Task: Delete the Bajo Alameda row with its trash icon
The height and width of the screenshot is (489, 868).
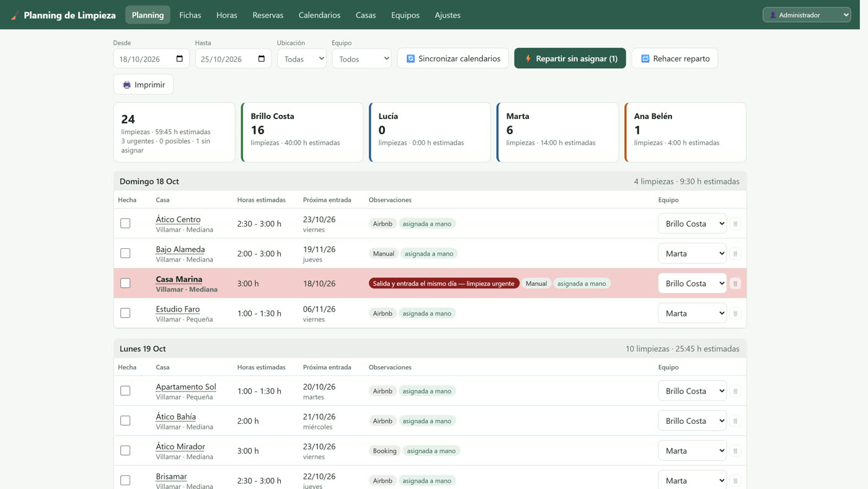Action: 735,254
